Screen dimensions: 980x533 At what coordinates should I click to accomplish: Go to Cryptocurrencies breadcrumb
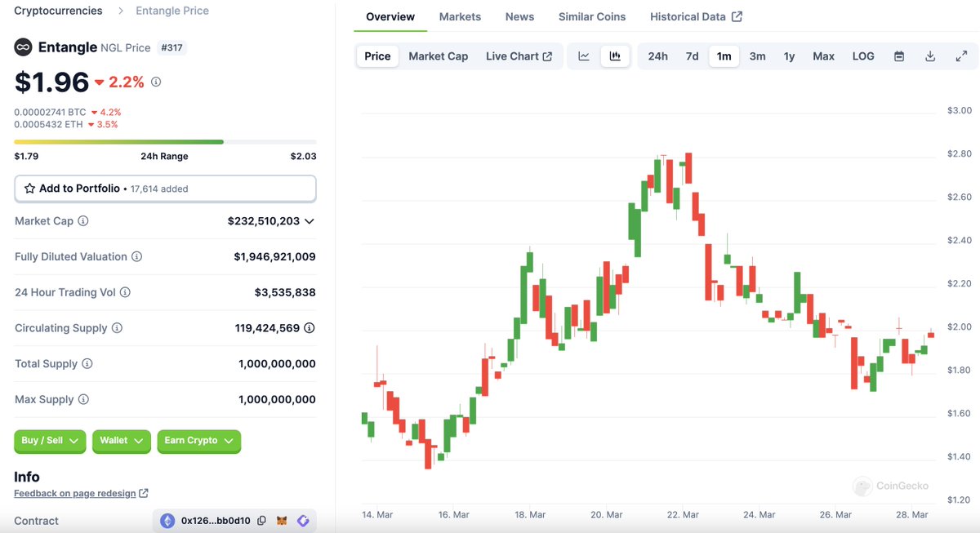coord(59,11)
